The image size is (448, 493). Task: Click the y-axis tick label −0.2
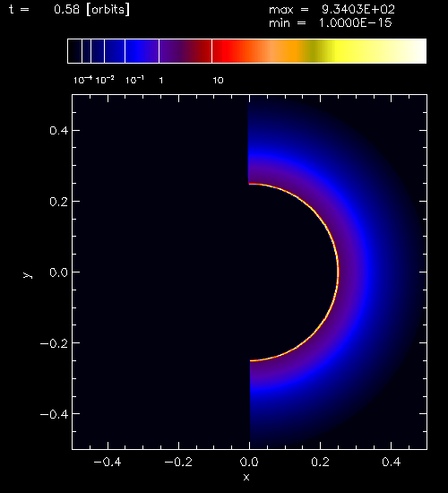(54, 343)
